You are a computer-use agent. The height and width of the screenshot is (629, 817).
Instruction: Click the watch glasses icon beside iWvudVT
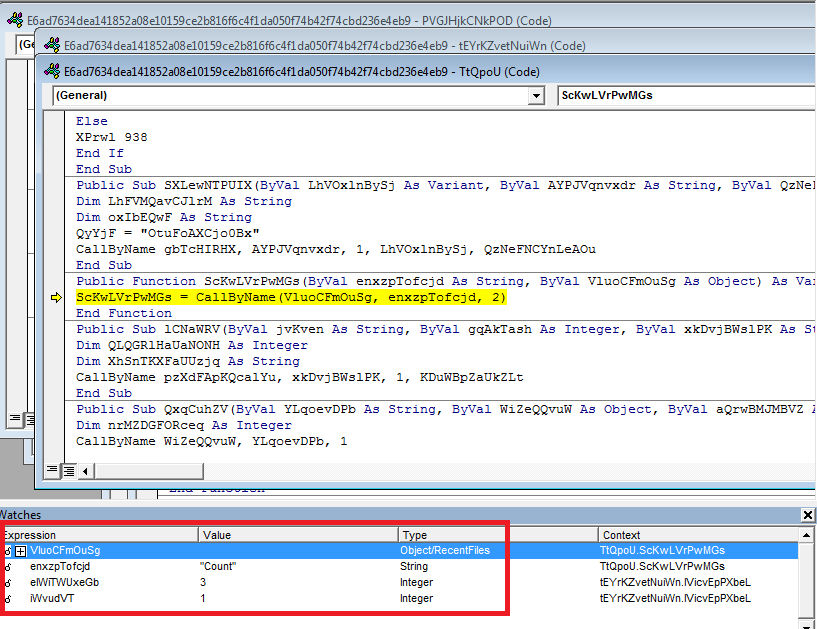(7, 599)
